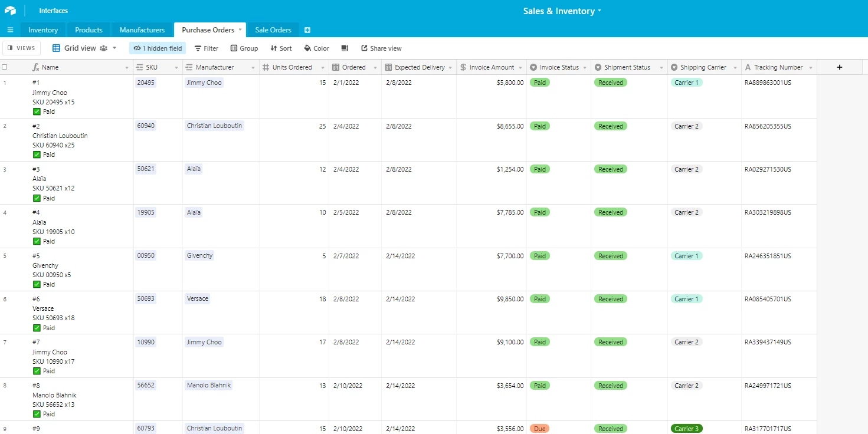Viewport: 868px width, 434px height.
Task: Open Units Ordered column dropdown arrow
Action: coord(323,68)
